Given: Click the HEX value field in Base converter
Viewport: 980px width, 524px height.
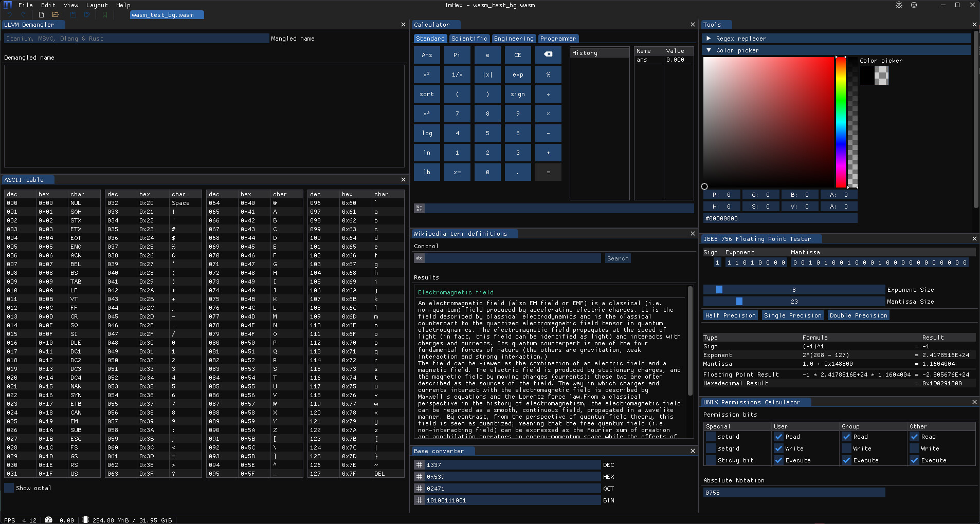Looking at the screenshot, I should [x=509, y=476].
